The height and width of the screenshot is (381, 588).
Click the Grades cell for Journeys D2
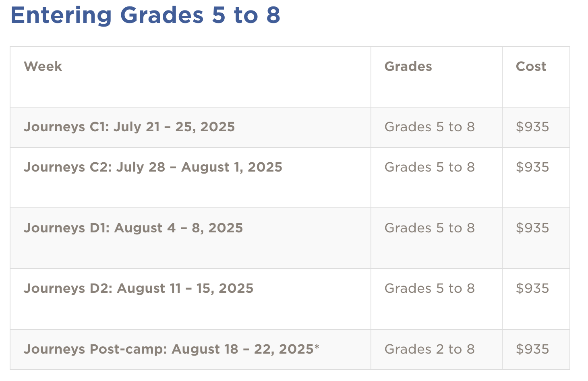coord(429,288)
